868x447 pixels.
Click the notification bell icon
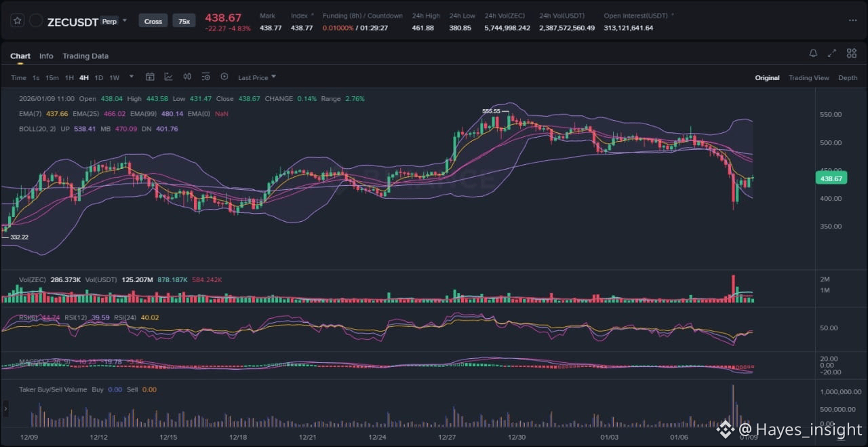pyautogui.click(x=813, y=53)
